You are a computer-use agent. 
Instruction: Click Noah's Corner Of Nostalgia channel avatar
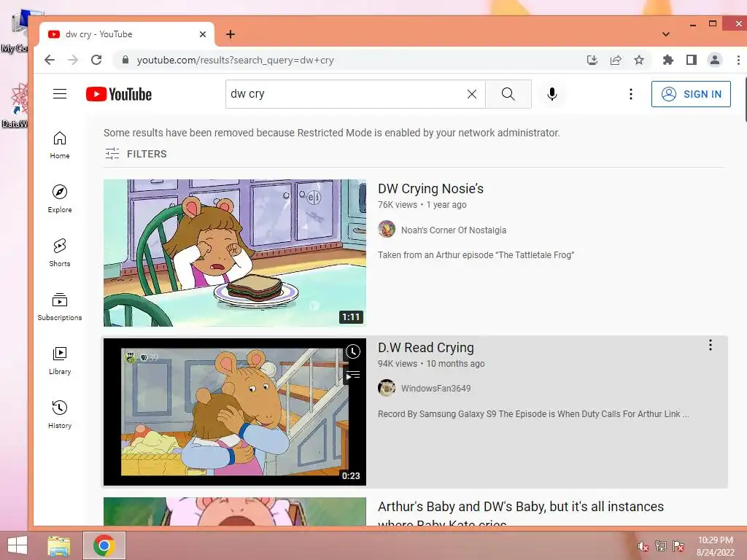387,230
